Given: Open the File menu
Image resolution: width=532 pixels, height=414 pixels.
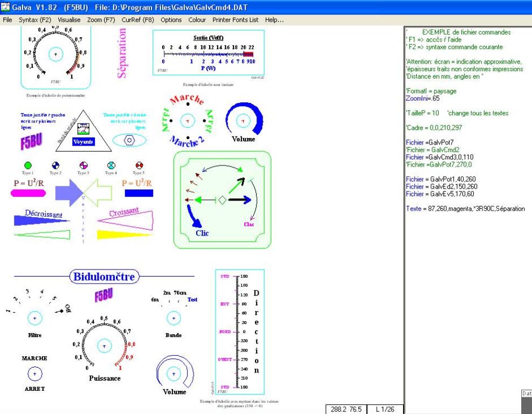Looking at the screenshot, I should [8, 20].
